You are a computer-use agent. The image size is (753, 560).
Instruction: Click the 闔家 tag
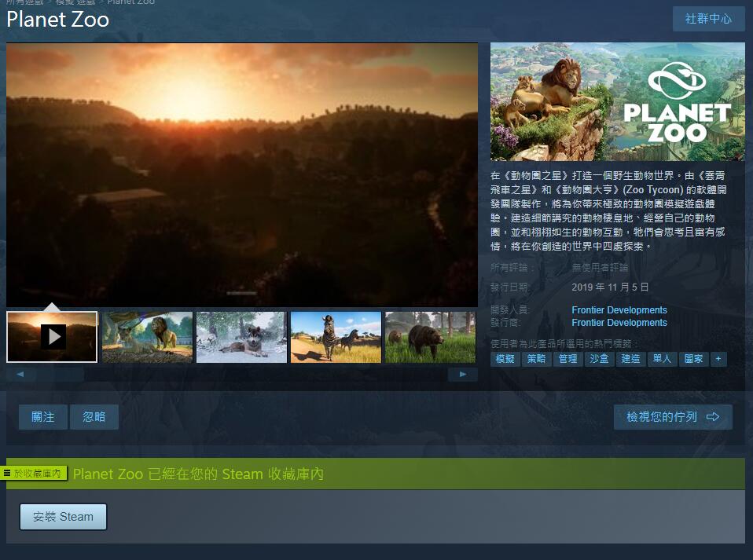pos(693,359)
